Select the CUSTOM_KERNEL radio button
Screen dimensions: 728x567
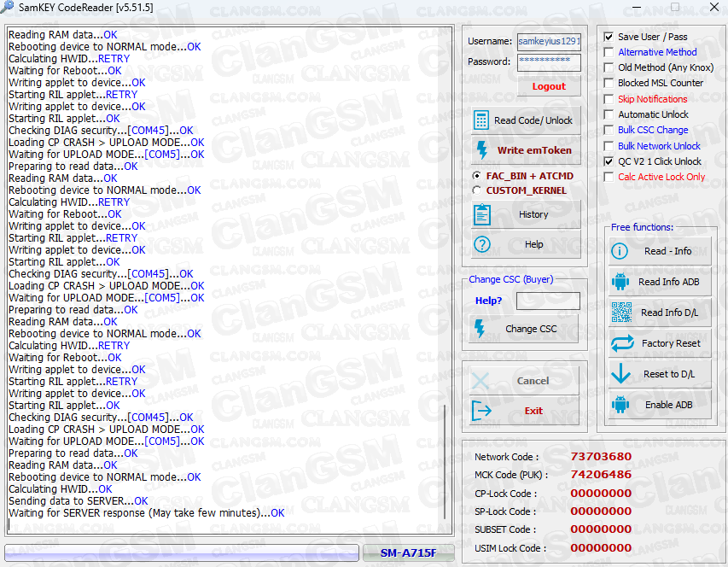click(x=476, y=190)
